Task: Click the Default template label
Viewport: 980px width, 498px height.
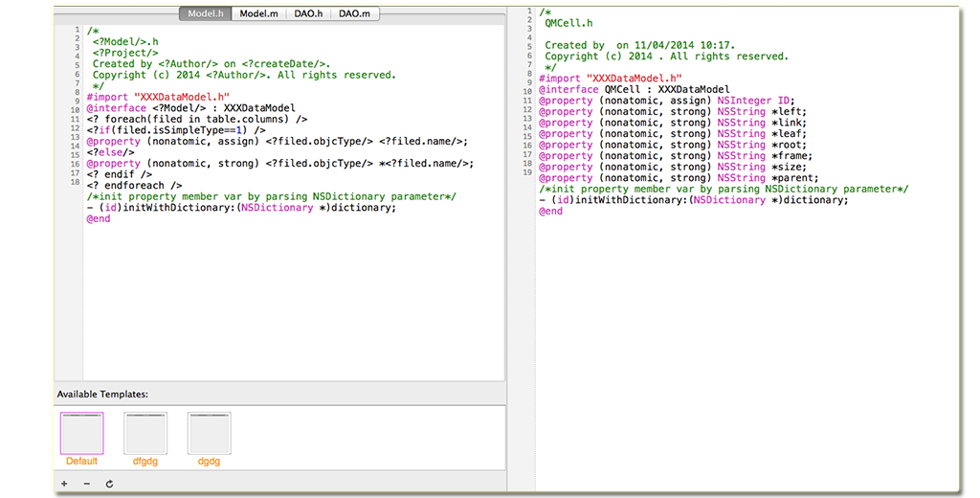Action: click(x=82, y=461)
